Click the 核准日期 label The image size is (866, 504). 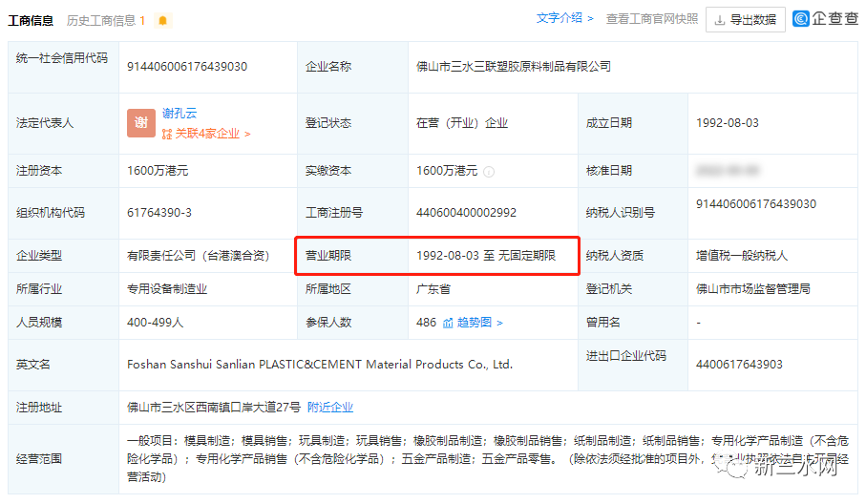(x=608, y=171)
